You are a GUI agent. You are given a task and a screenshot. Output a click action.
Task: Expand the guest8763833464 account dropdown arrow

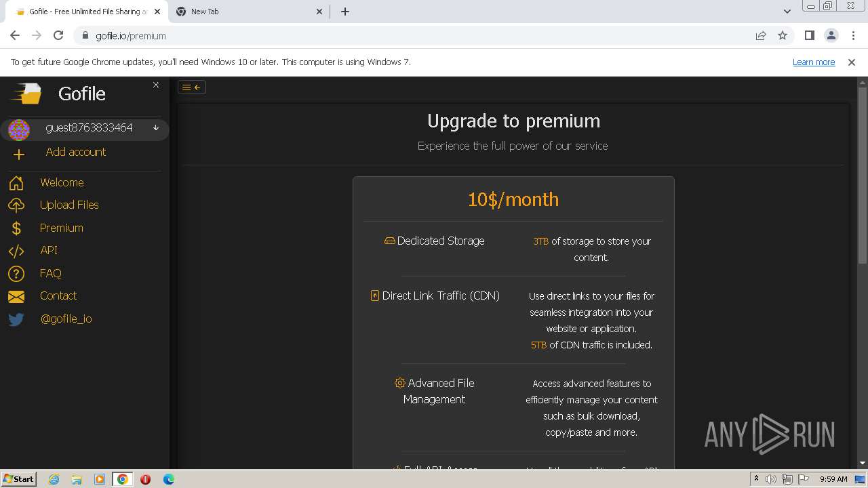tap(156, 127)
